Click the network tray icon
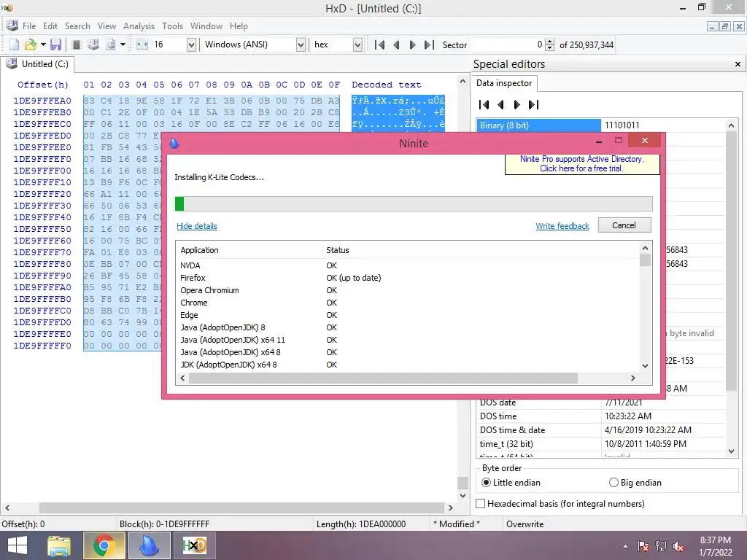The image size is (747, 560). [x=661, y=546]
